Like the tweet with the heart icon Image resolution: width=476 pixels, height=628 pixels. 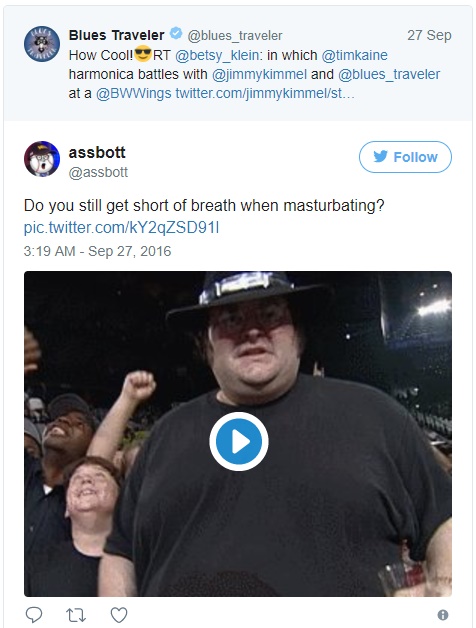pos(119,615)
